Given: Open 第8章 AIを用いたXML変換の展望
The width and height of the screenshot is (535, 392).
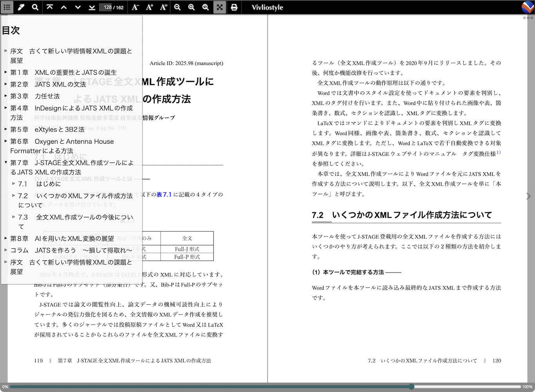Looking at the screenshot, I should pos(62,238).
